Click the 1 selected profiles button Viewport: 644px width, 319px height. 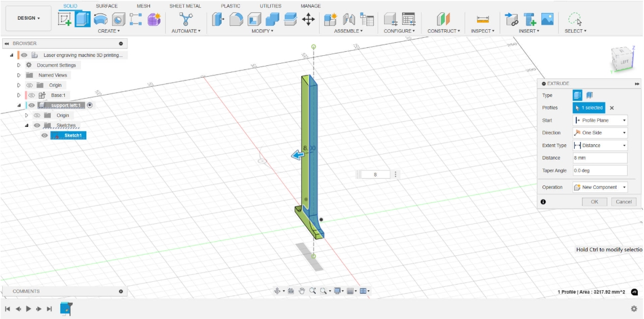click(x=589, y=108)
